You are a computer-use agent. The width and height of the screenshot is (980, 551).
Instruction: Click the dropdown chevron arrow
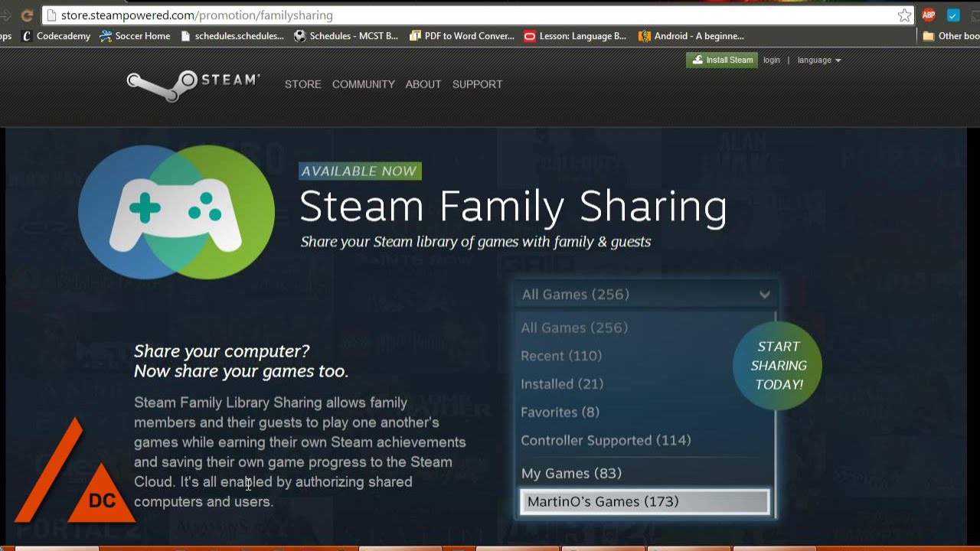pos(764,295)
